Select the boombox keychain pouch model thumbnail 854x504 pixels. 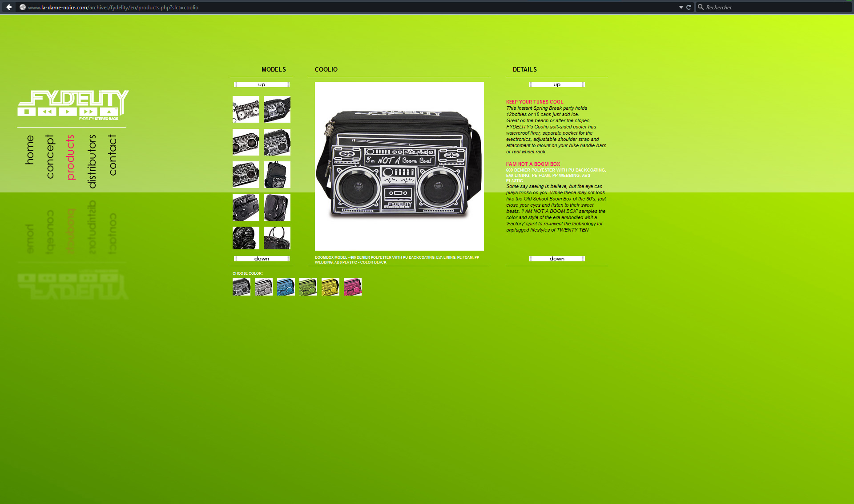[246, 109]
